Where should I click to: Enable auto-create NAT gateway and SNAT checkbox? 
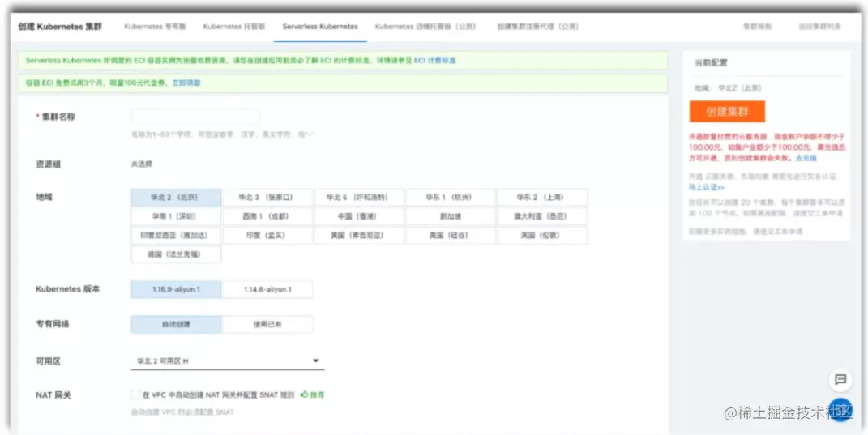pos(135,395)
